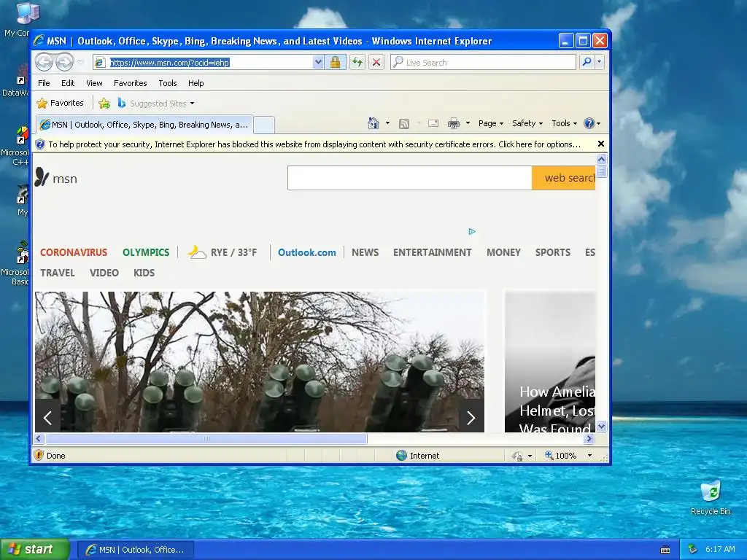Image resolution: width=747 pixels, height=560 pixels.
Task: Show next slide in news carousel
Action: pyautogui.click(x=471, y=418)
